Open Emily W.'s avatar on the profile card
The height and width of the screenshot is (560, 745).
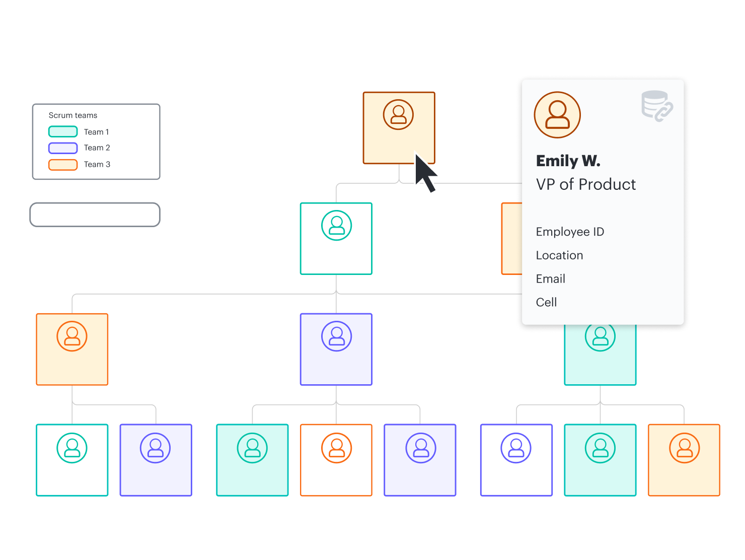pos(557,114)
